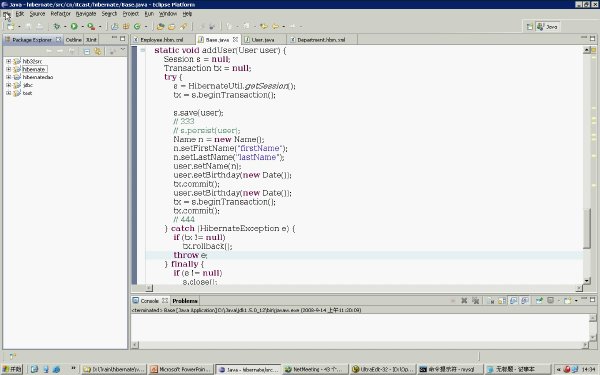
Task: Open the Refactor menu
Action: (x=60, y=14)
